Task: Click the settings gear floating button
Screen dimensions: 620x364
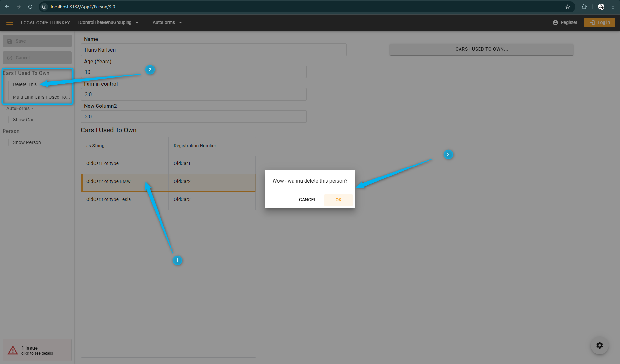Action: coord(599,345)
